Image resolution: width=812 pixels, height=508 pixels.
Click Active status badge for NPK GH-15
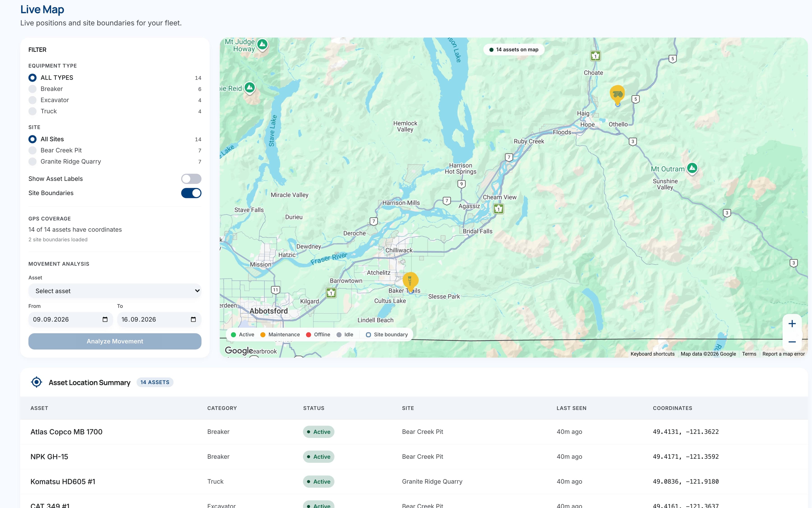318,457
